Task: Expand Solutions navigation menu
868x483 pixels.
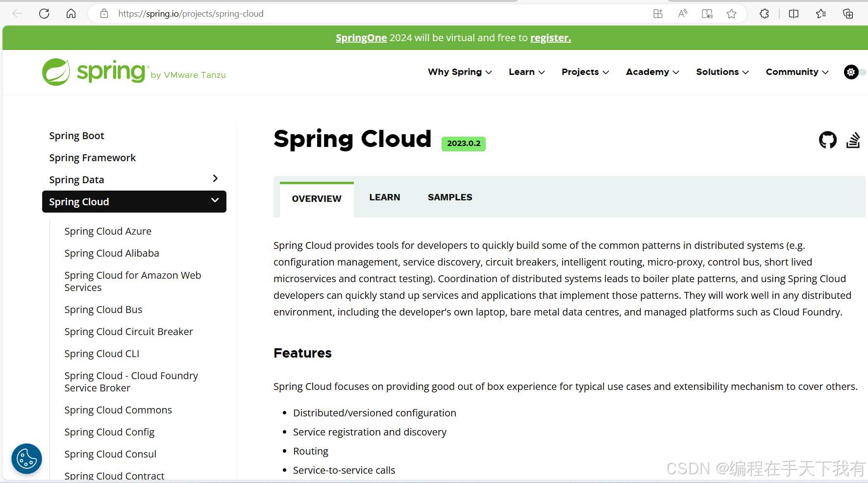Action: point(722,72)
